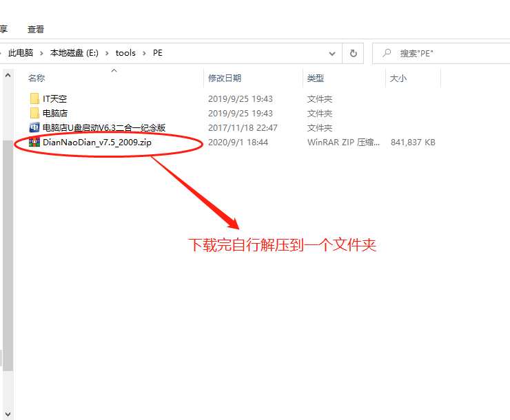
Task: Click type WinRAR ZIP 压缩... cell
Action: point(343,143)
